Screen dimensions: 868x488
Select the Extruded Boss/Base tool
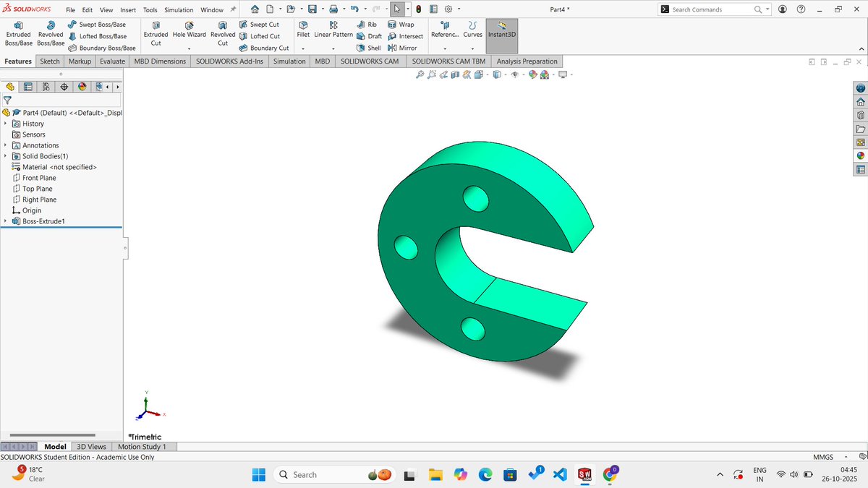click(x=18, y=35)
